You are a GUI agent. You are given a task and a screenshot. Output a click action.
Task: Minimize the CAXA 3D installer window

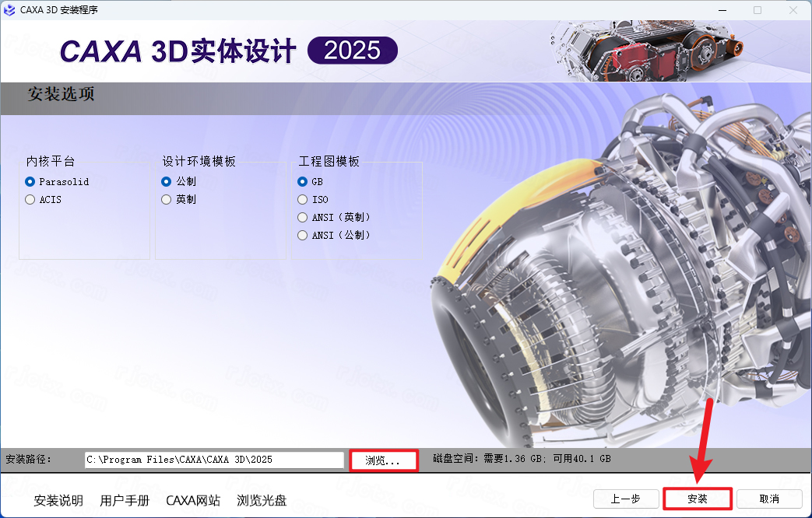(x=723, y=10)
